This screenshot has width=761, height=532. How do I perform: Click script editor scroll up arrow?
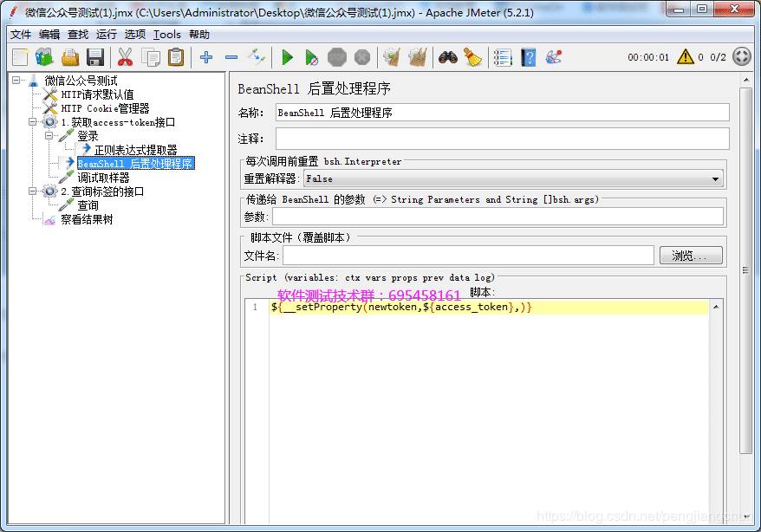click(x=716, y=307)
